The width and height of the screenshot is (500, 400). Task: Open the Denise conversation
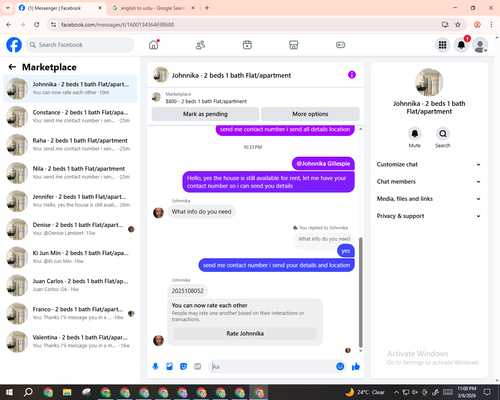70,229
